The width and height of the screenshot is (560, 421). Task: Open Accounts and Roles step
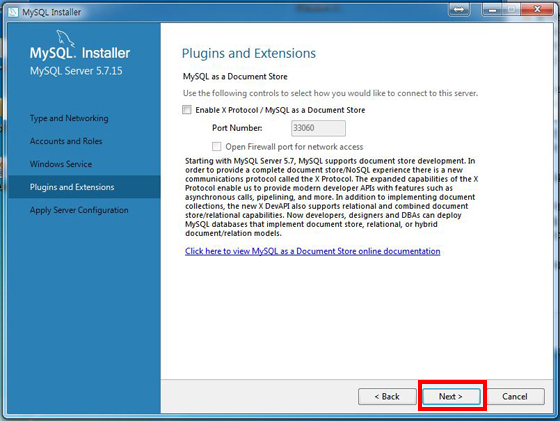pyautogui.click(x=66, y=141)
